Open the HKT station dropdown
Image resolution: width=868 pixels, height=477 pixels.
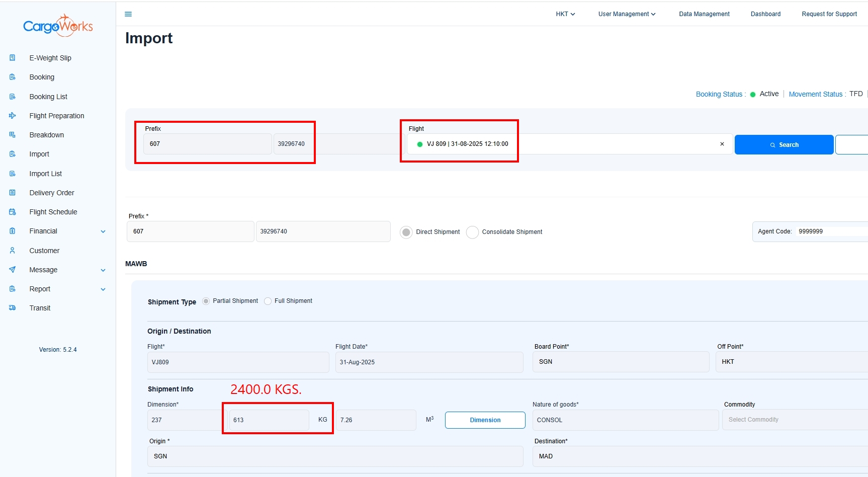[565, 14]
